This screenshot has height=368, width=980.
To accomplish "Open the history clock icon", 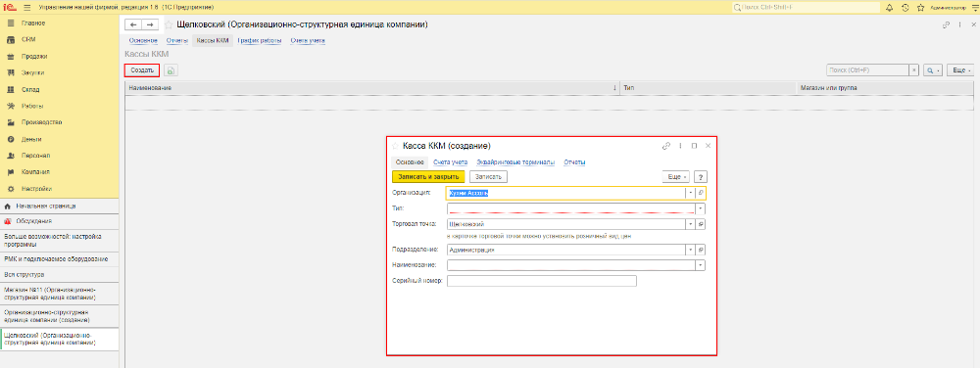I will click(x=905, y=8).
